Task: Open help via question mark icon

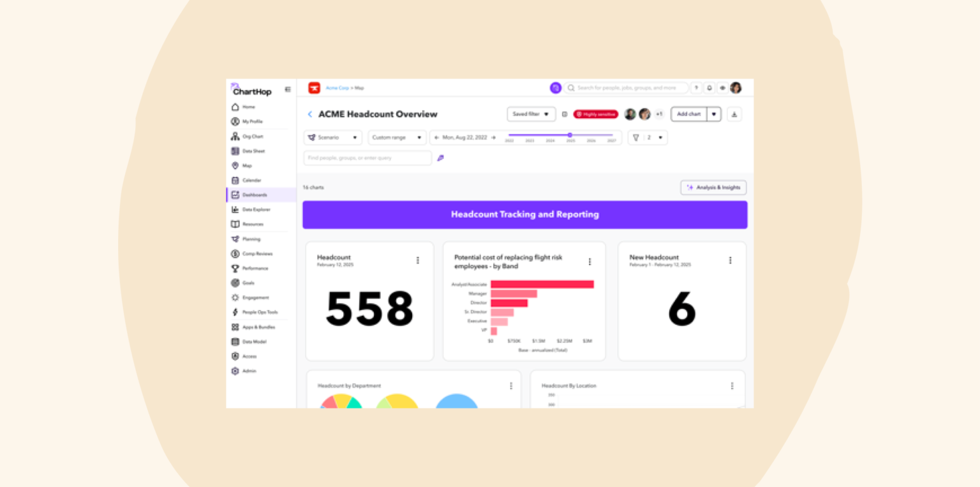Action: pos(697,88)
